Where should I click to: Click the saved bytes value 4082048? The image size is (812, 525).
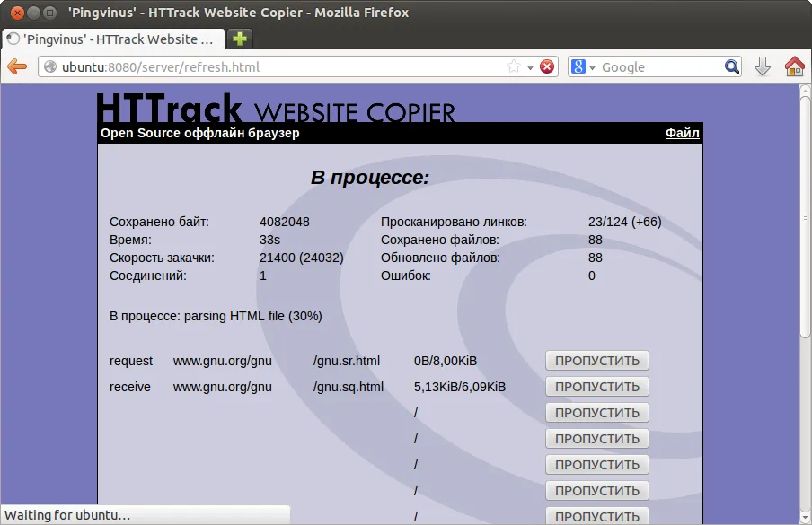click(285, 222)
